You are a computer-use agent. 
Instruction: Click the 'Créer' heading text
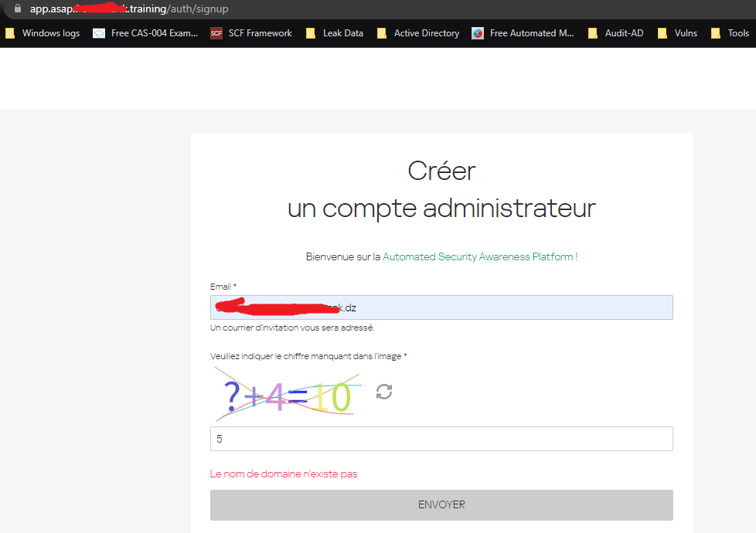[441, 171]
